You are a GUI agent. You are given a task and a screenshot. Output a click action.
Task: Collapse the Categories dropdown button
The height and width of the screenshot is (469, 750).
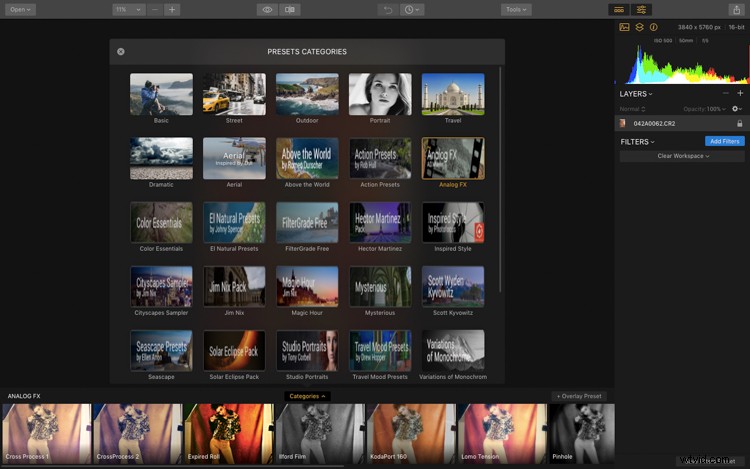[x=307, y=396]
